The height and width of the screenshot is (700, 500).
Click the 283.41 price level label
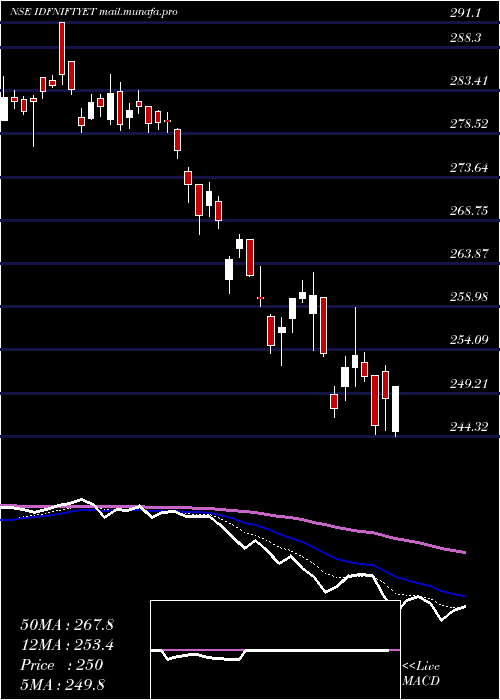coord(469,81)
